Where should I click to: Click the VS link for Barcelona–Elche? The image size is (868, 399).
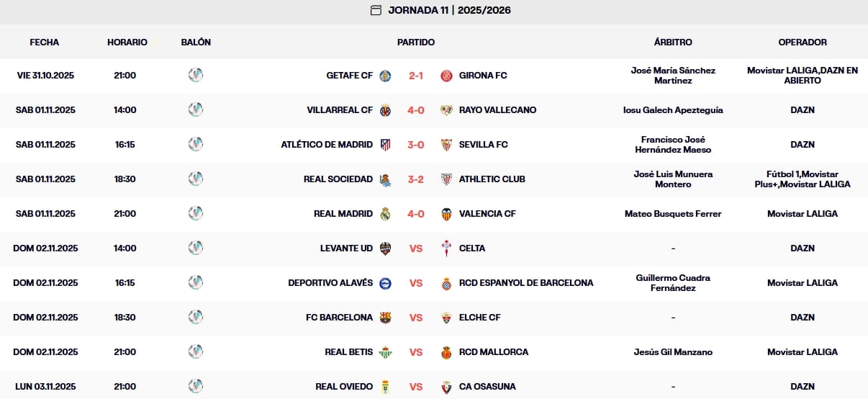416,318
